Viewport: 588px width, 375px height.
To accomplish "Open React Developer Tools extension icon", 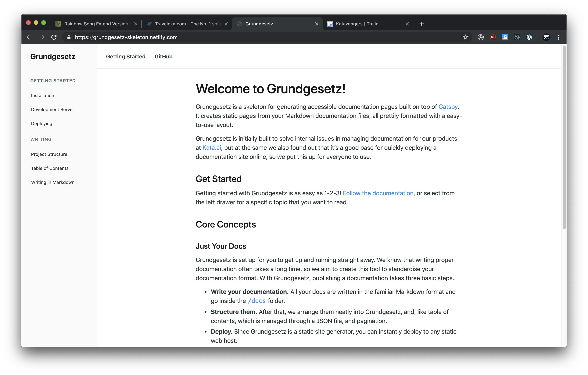I will pos(517,37).
